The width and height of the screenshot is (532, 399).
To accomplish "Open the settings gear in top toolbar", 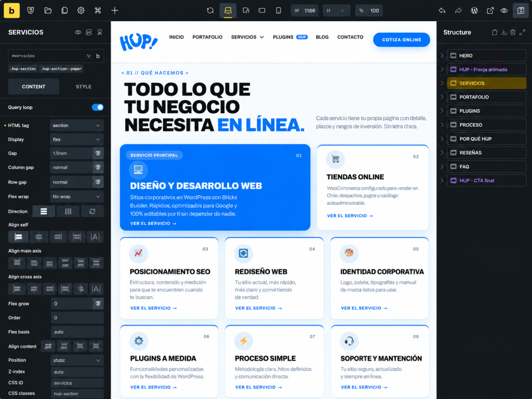I will (81, 10).
